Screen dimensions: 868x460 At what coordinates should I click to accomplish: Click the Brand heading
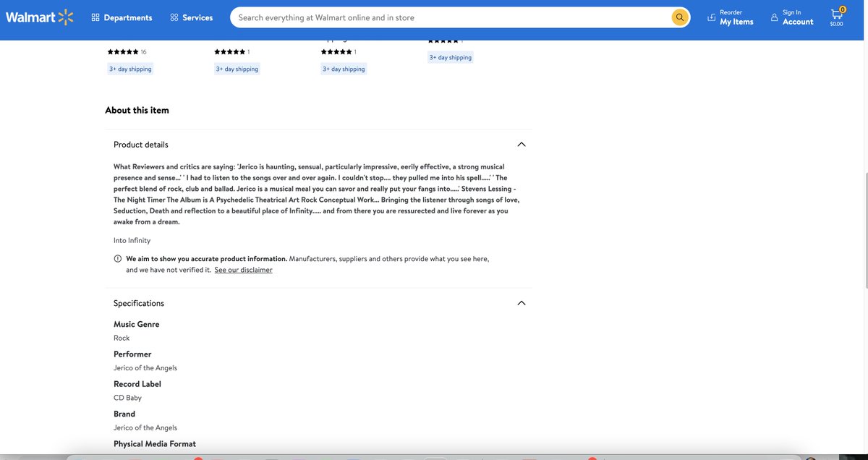point(124,414)
